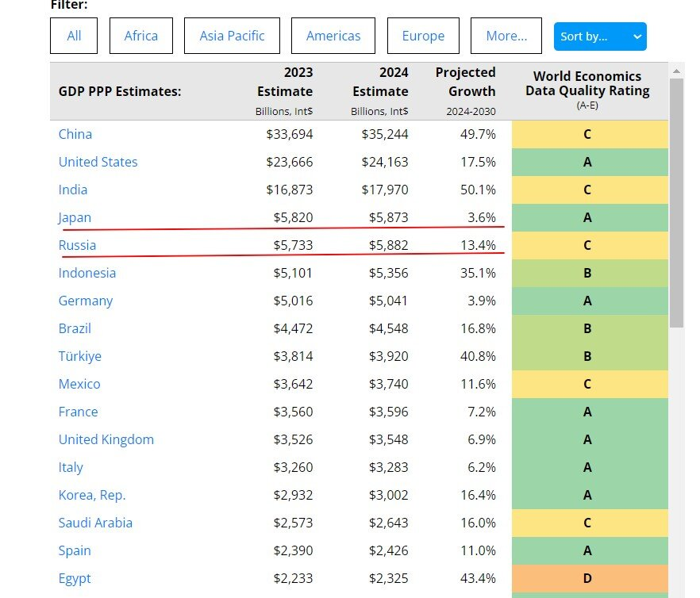The image size is (700, 598).
Task: Open the Russia country link
Action: tap(77, 245)
